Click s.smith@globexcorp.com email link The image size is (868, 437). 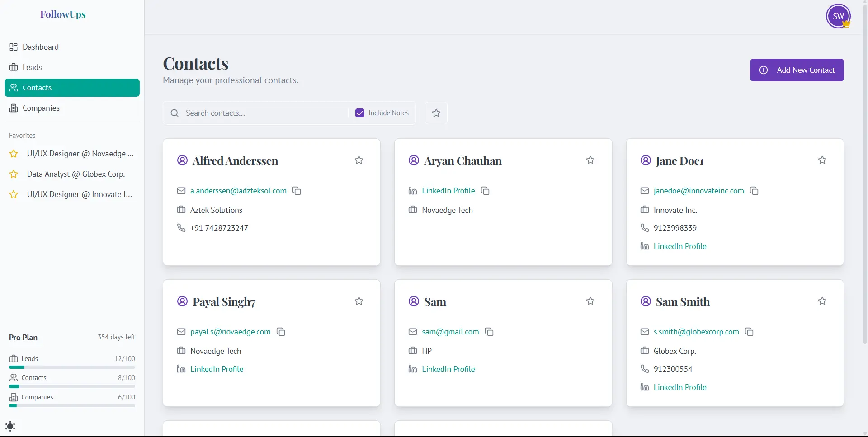[x=696, y=332]
